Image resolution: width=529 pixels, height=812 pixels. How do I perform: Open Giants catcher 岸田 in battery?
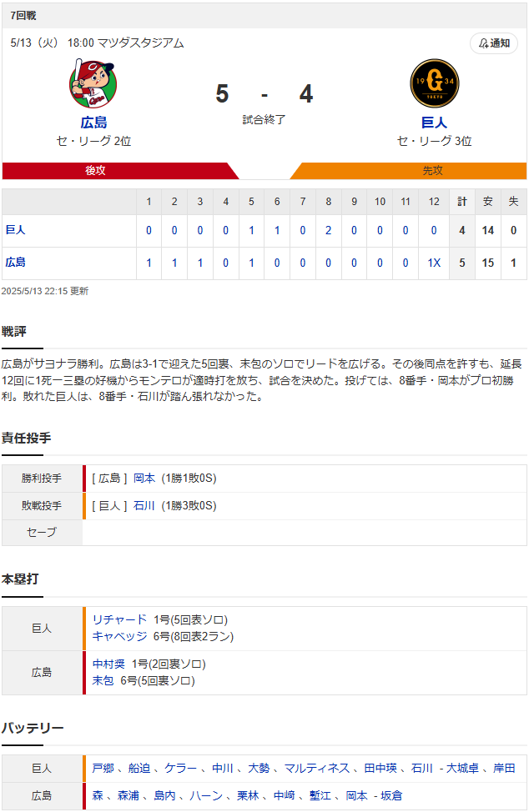coord(504,768)
